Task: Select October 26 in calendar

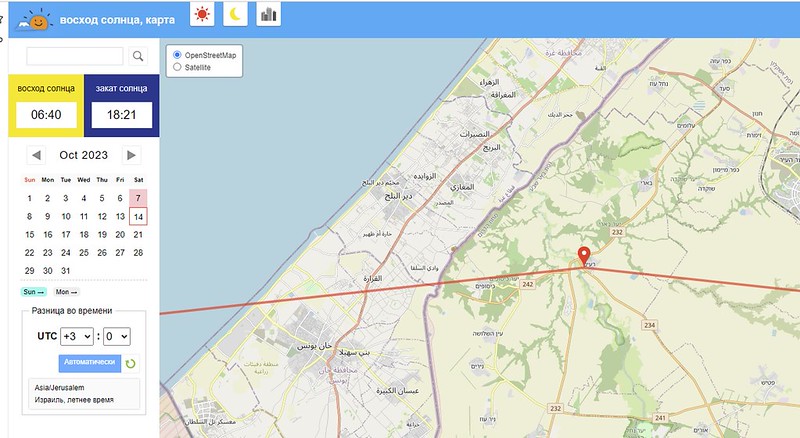Action: [102, 253]
